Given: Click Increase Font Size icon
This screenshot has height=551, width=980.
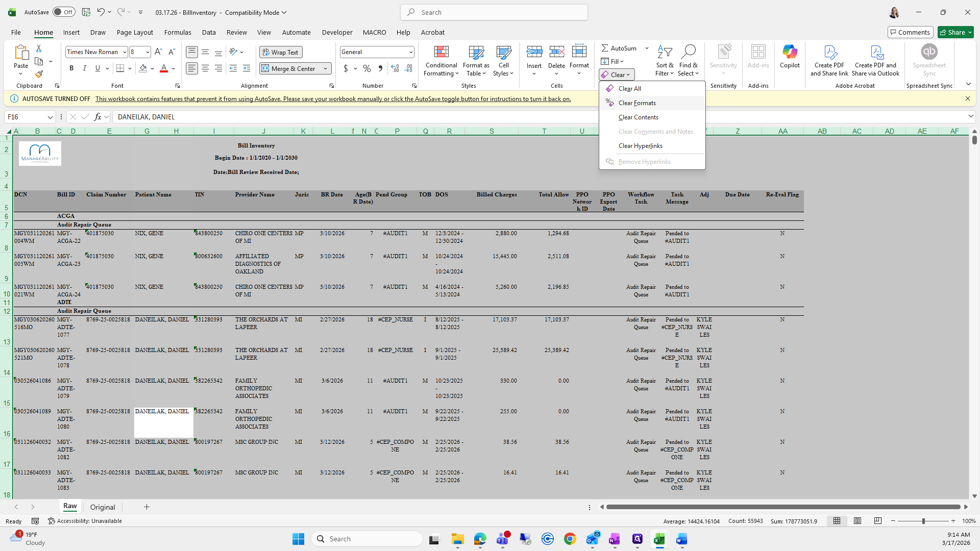Looking at the screenshot, I should click(x=158, y=52).
